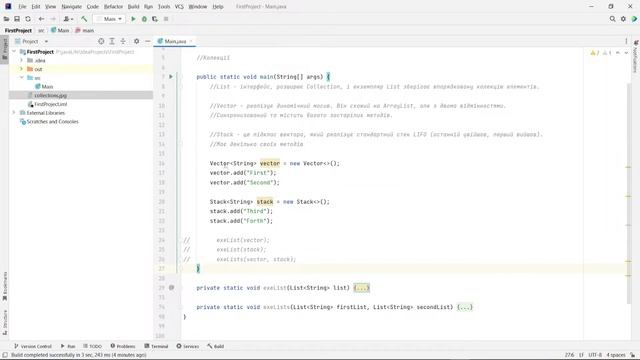The width and height of the screenshot is (640, 360).
Task: Expand External Libraries node
Action: [14, 113]
